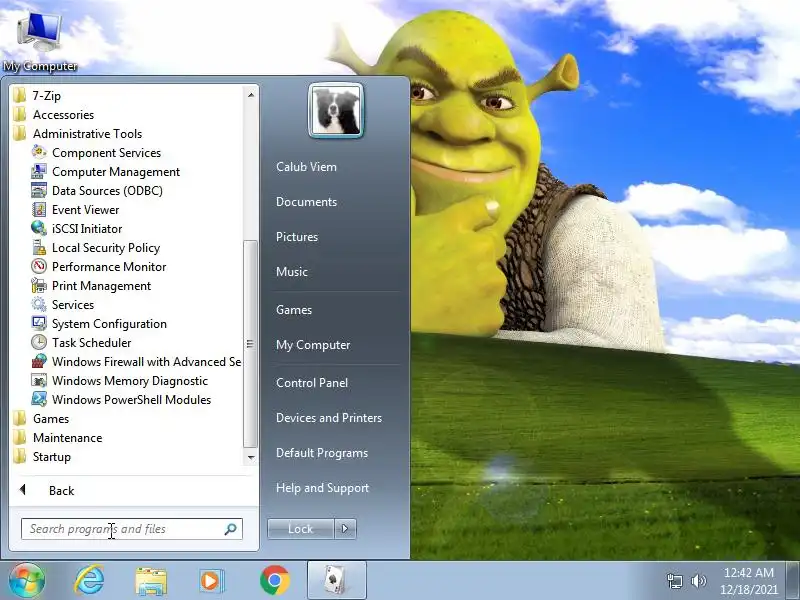The height and width of the screenshot is (600, 800).
Task: Click the Search programs and files box
Action: (x=132, y=529)
